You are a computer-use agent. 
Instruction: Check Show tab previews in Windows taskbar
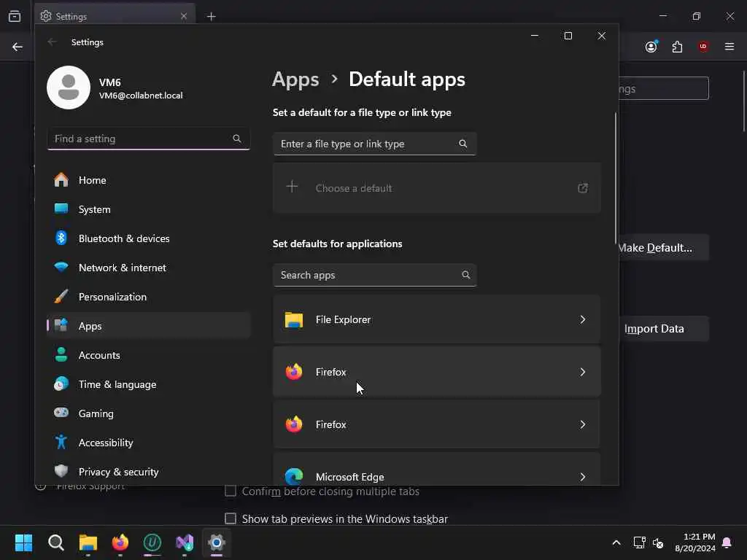(x=230, y=518)
